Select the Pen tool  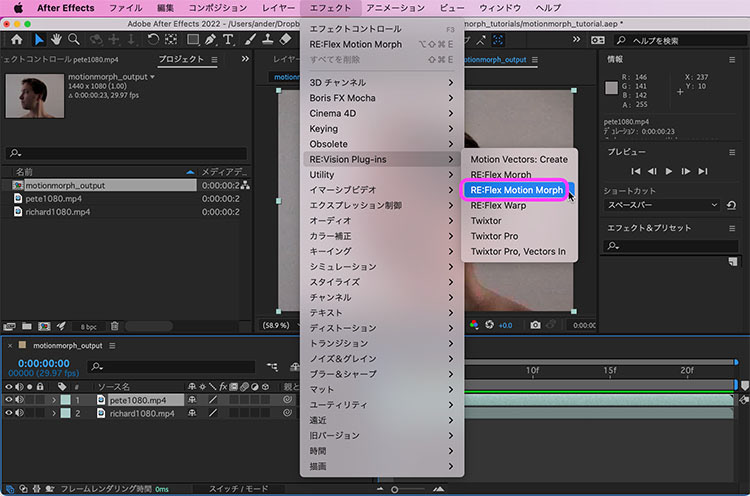point(210,40)
